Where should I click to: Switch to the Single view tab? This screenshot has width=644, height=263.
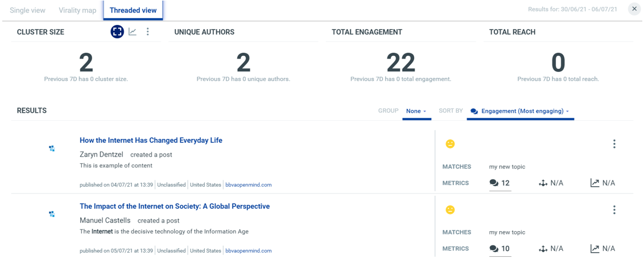28,10
